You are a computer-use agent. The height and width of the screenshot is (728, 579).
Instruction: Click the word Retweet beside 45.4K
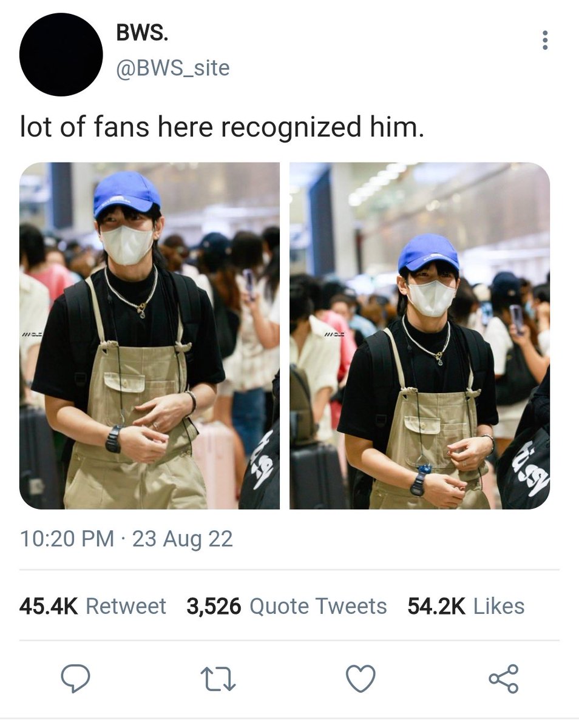[126, 606]
